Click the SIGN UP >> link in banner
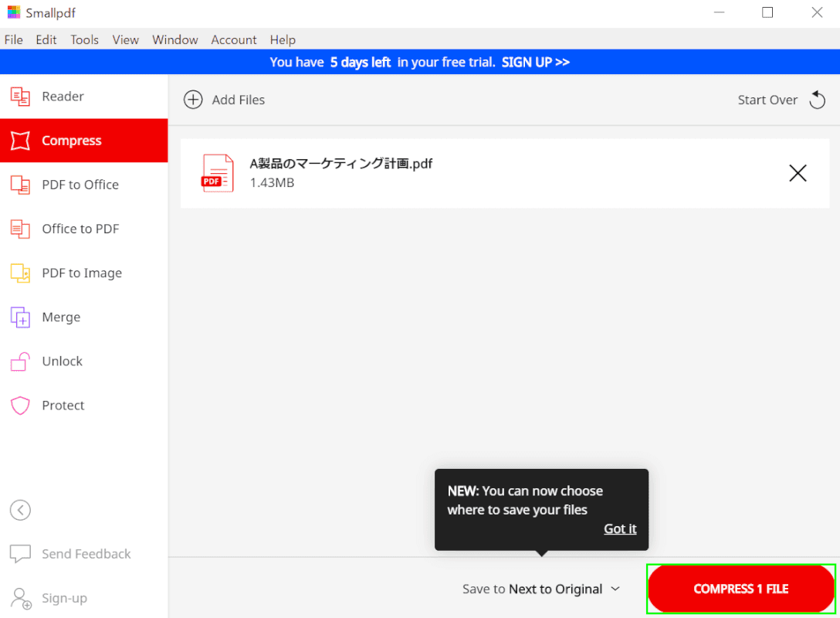The width and height of the screenshot is (840, 618). point(535,62)
